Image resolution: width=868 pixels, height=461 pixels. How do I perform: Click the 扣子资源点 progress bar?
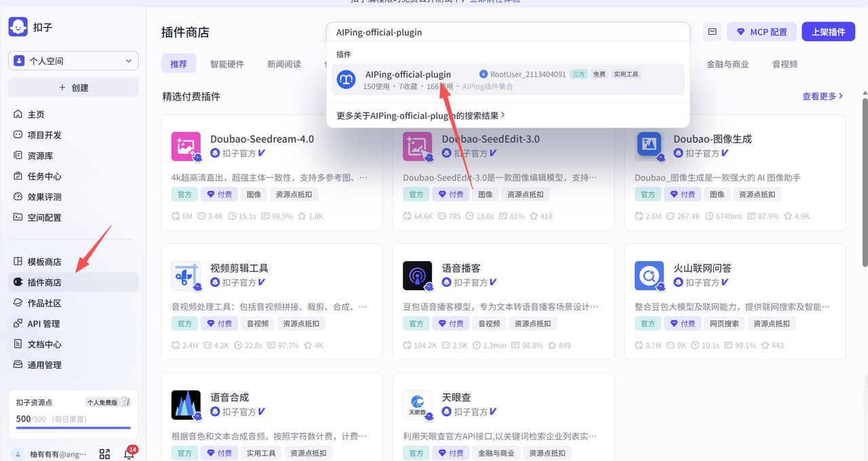click(73, 428)
